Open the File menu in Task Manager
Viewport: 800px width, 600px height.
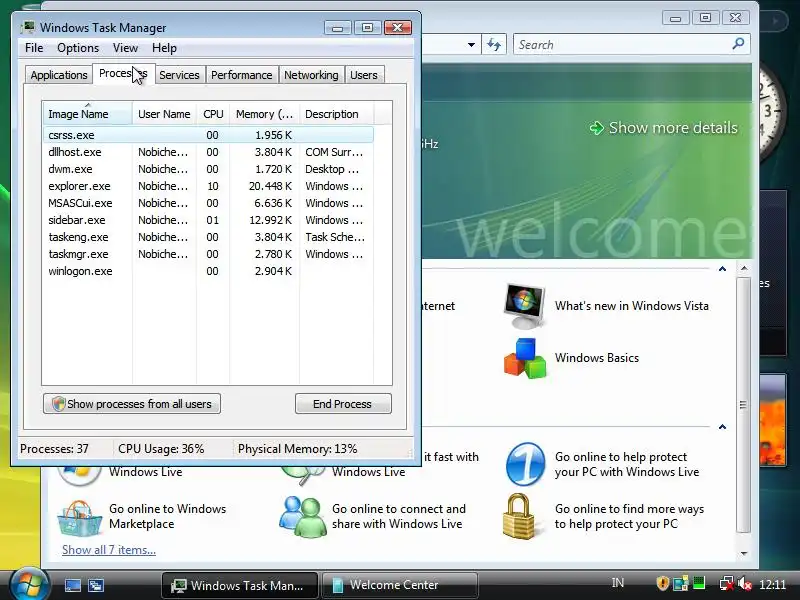pyautogui.click(x=34, y=48)
